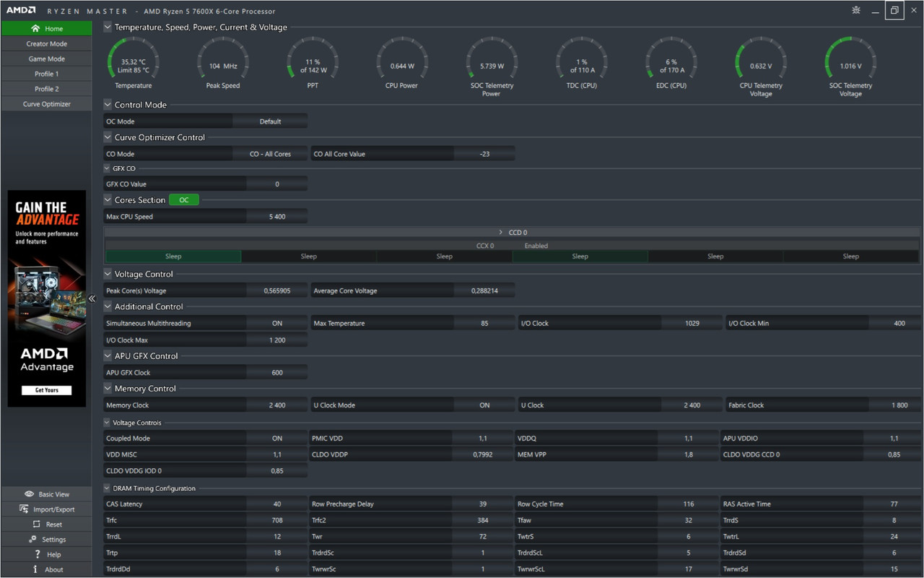Click the Row Cycle Time value 116

coord(689,504)
